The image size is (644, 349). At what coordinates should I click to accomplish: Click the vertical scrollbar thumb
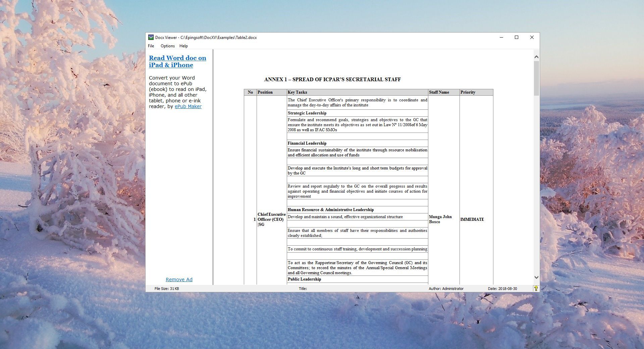click(x=536, y=78)
